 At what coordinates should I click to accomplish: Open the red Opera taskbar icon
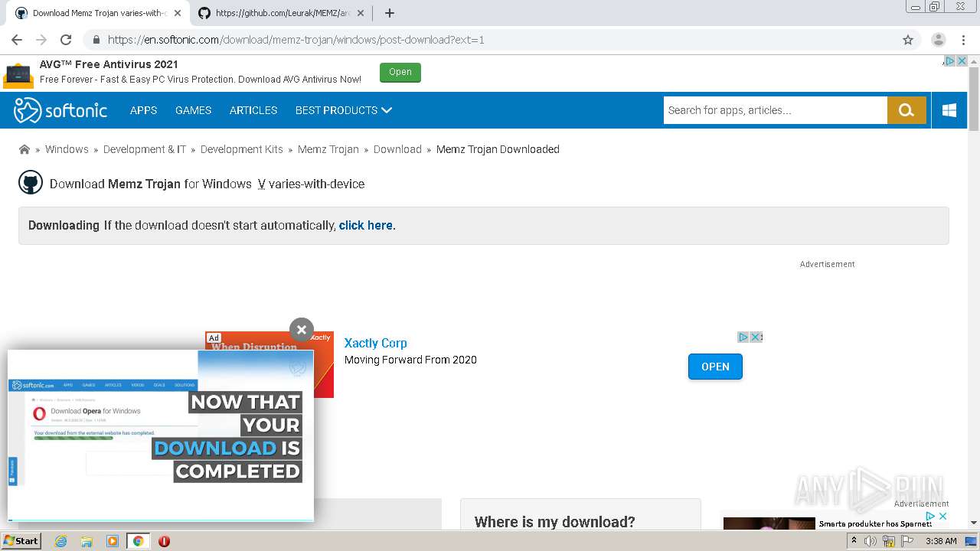point(164,541)
